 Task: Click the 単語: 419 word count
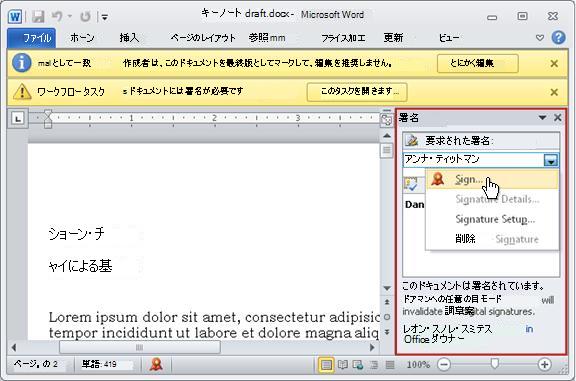tap(99, 364)
